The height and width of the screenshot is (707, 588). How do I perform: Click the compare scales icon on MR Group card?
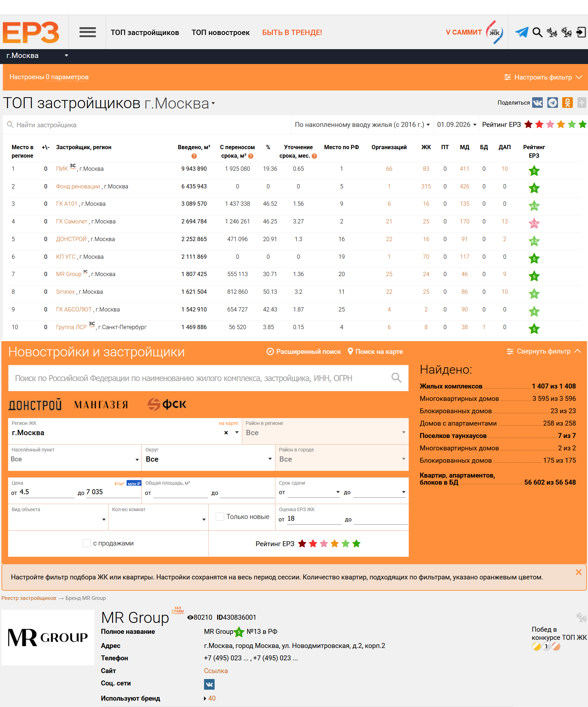(x=581, y=617)
